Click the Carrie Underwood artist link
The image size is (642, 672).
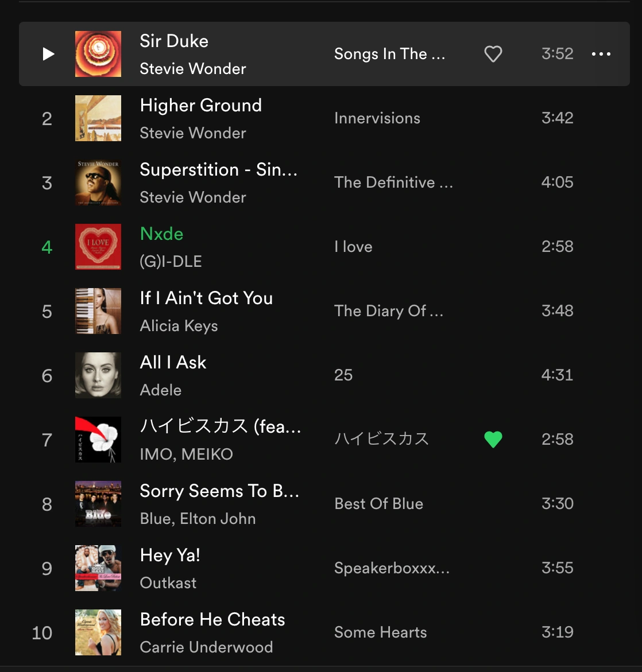tap(206, 647)
